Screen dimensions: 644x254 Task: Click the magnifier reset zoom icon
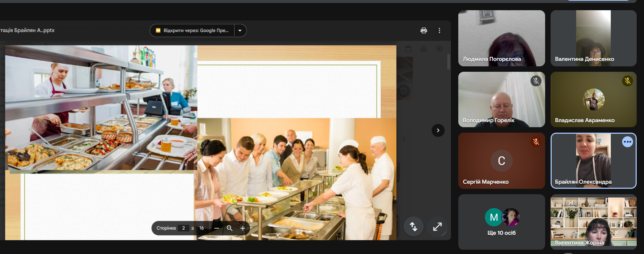click(x=230, y=228)
